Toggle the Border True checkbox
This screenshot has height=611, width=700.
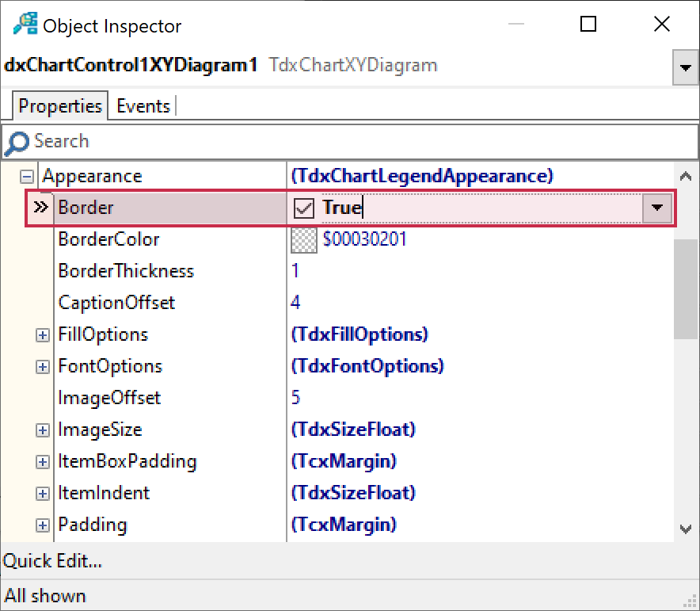point(304,208)
